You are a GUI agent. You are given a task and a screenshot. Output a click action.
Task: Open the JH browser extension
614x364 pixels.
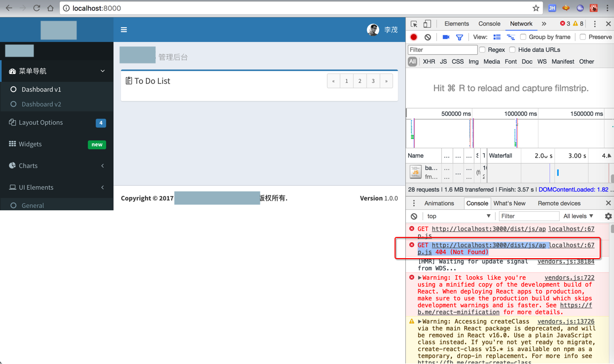coord(552,8)
